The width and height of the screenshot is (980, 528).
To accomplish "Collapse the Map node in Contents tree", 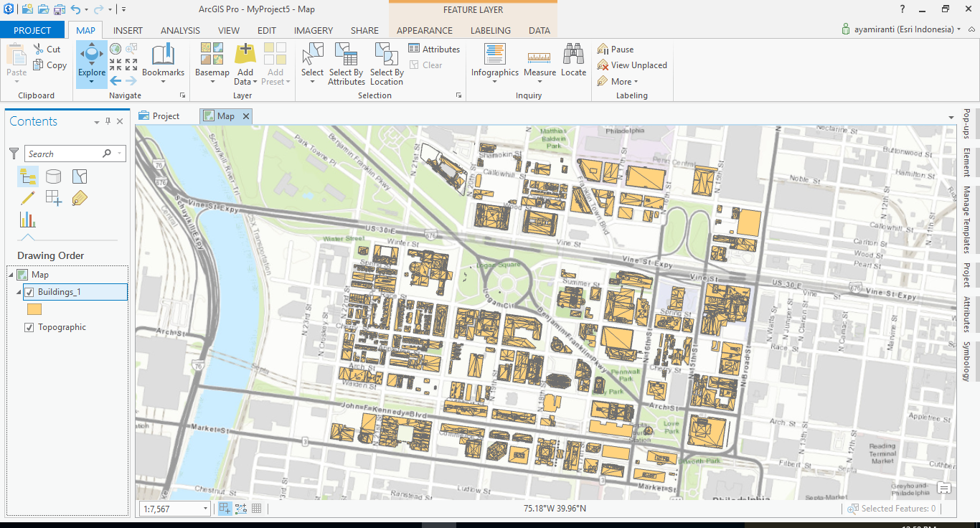I will point(11,275).
